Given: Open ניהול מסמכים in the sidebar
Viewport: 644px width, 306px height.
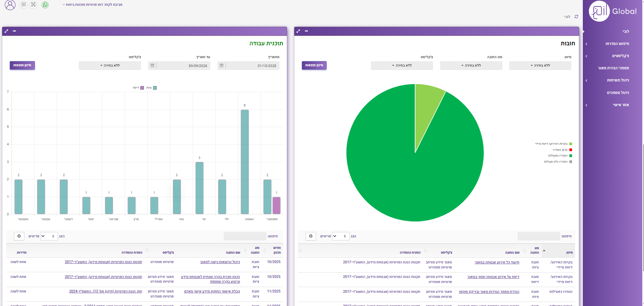Looking at the screenshot, I should pos(618,93).
